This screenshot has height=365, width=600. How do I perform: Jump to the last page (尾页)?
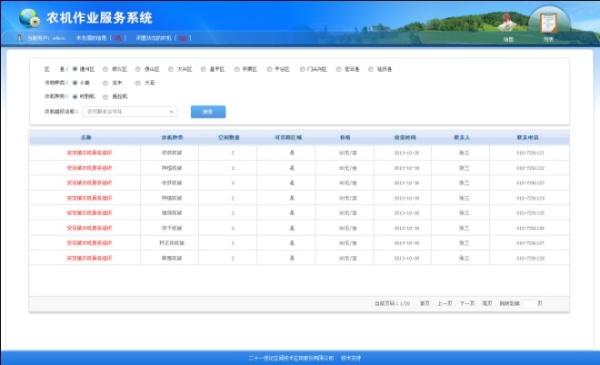pos(487,303)
